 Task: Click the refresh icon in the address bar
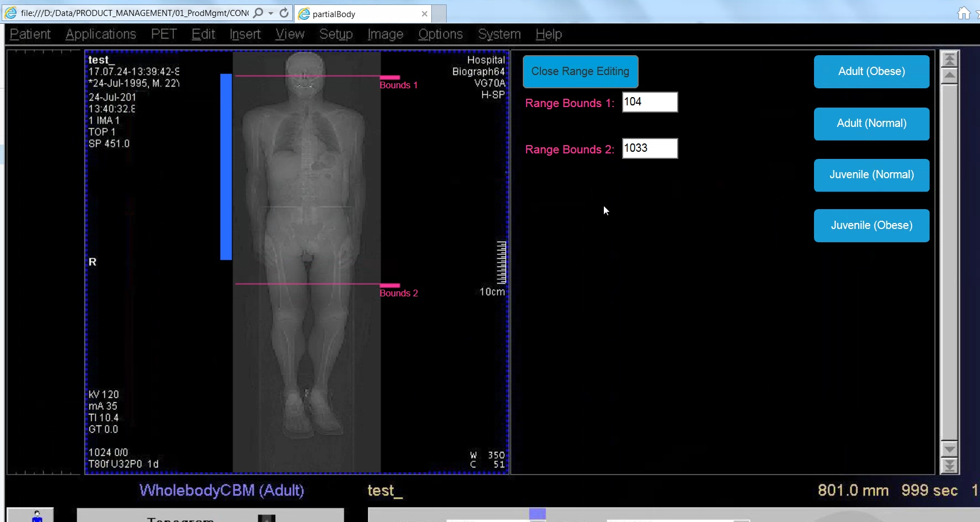pos(284,13)
